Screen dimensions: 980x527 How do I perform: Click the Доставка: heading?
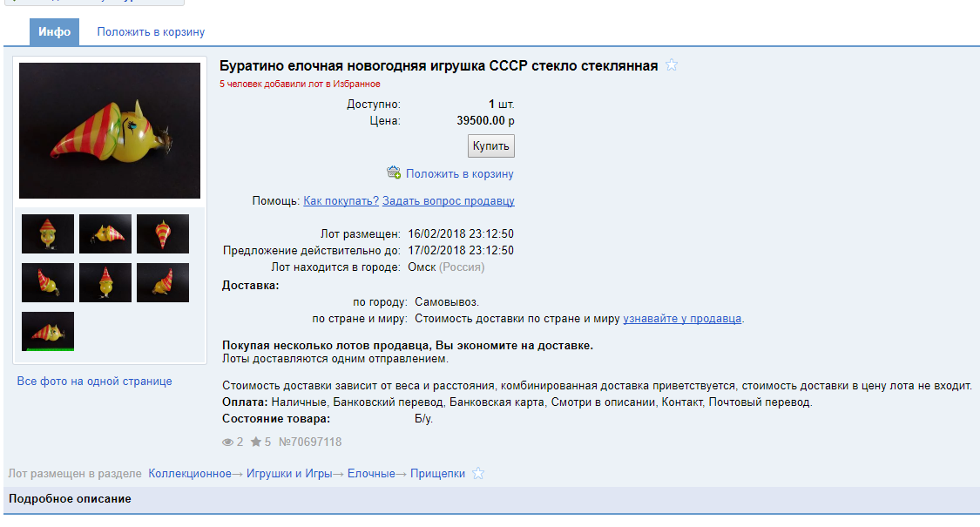[251, 286]
